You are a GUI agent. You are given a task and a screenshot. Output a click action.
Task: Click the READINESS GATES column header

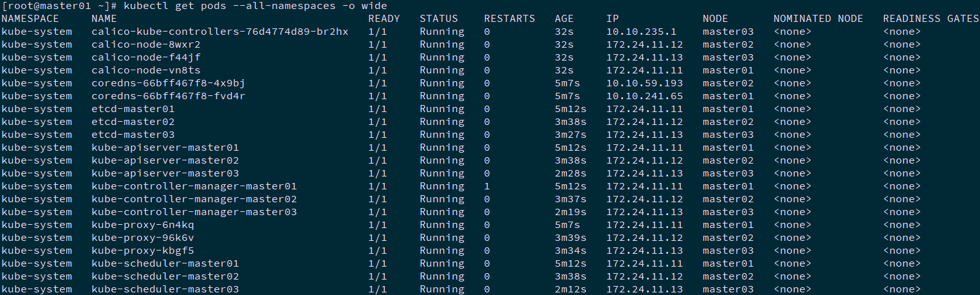pyautogui.click(x=930, y=19)
